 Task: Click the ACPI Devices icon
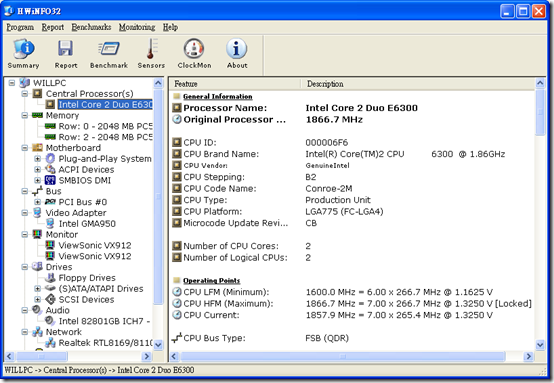pyautogui.click(x=50, y=170)
